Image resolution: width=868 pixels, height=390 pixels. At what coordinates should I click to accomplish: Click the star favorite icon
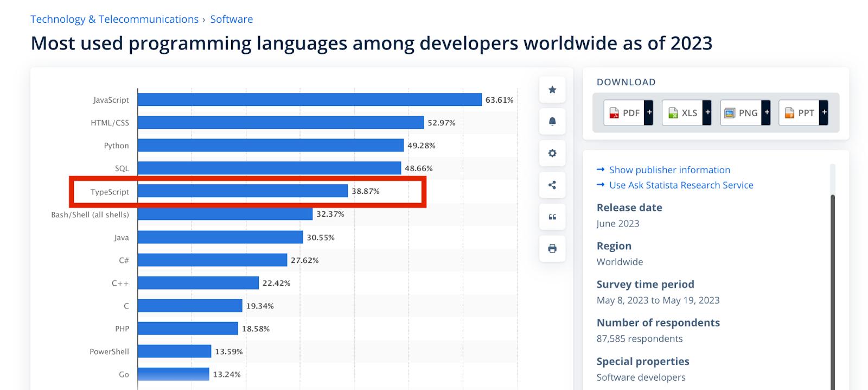[552, 90]
